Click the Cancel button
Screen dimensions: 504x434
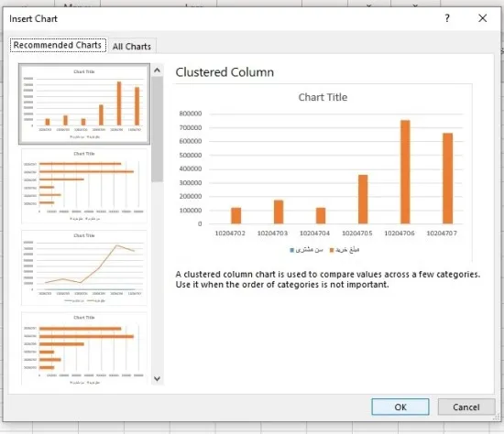(466, 407)
